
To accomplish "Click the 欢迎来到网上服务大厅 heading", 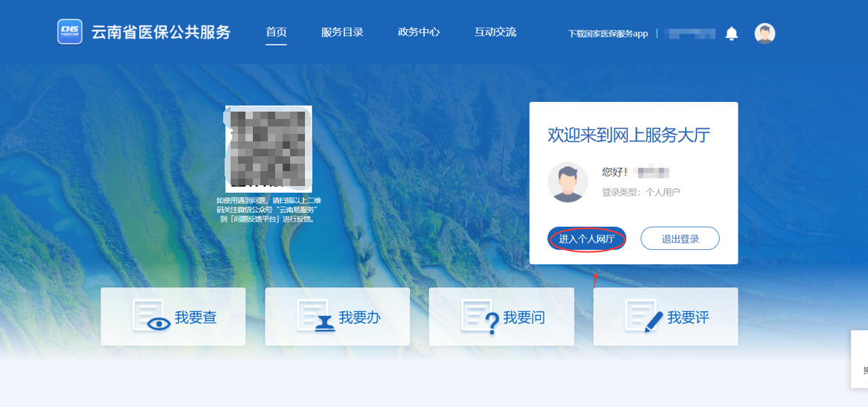I will point(629,135).
